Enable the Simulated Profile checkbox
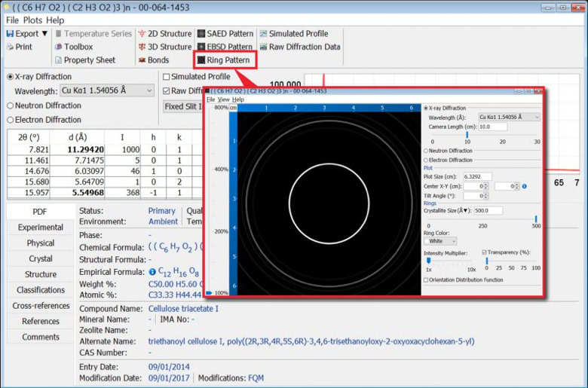 click(x=167, y=77)
